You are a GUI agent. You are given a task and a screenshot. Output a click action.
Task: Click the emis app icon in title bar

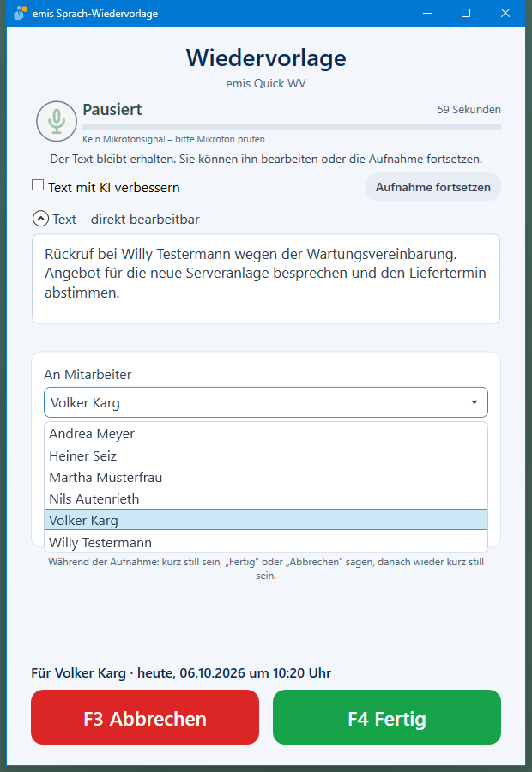click(21, 13)
